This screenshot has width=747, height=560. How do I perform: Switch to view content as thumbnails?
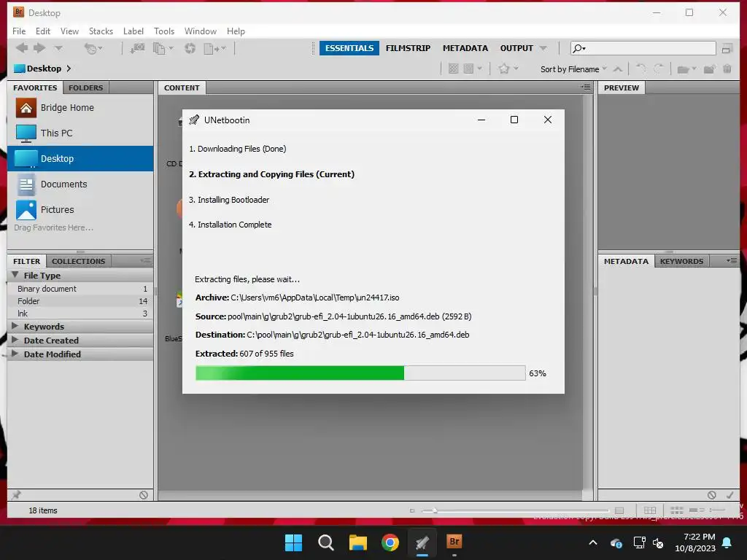tap(676, 510)
